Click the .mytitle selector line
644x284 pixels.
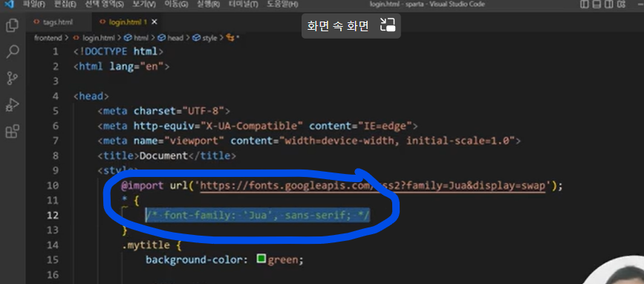(x=152, y=245)
